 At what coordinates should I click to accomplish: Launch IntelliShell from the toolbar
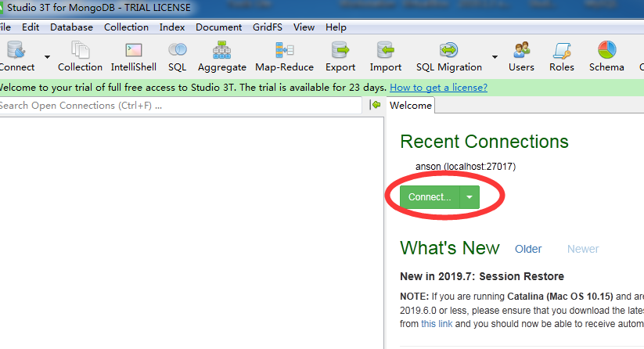134,56
